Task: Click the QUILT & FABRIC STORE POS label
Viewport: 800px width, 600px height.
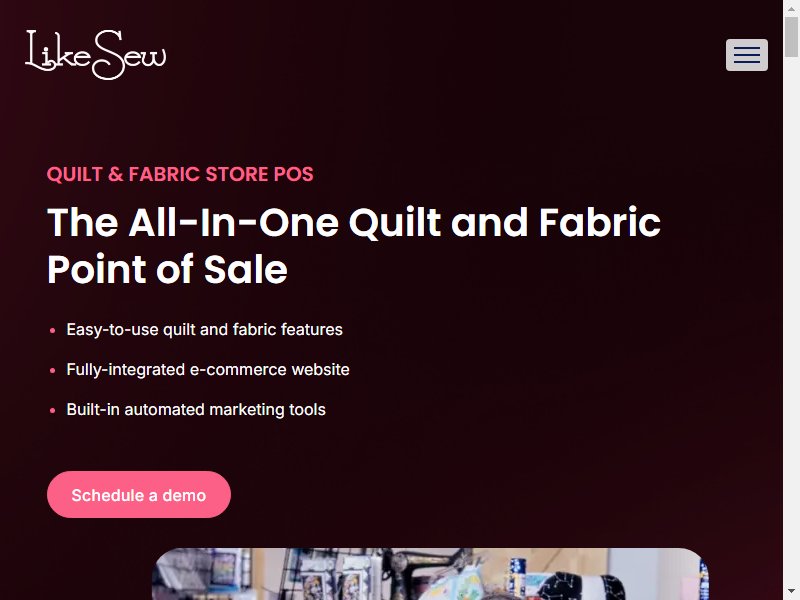Action: [x=180, y=174]
